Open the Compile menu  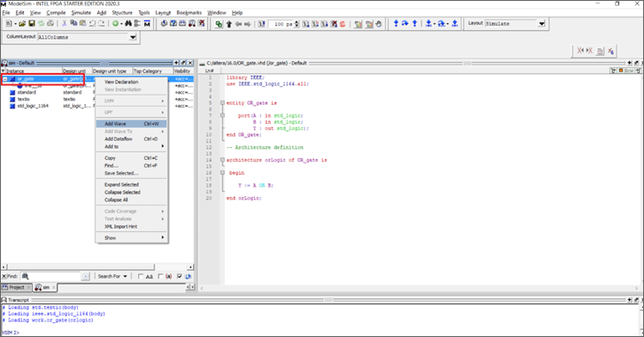(x=57, y=13)
